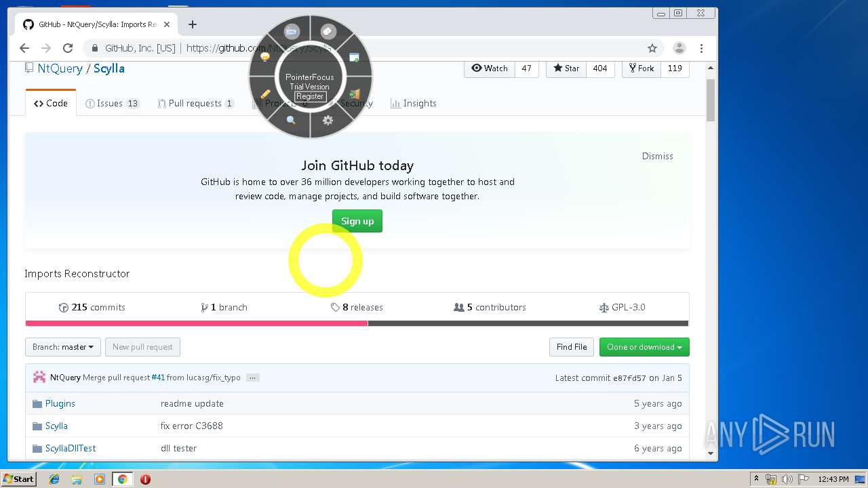
Task: View the 119 forks count
Action: pyautogui.click(x=675, y=68)
